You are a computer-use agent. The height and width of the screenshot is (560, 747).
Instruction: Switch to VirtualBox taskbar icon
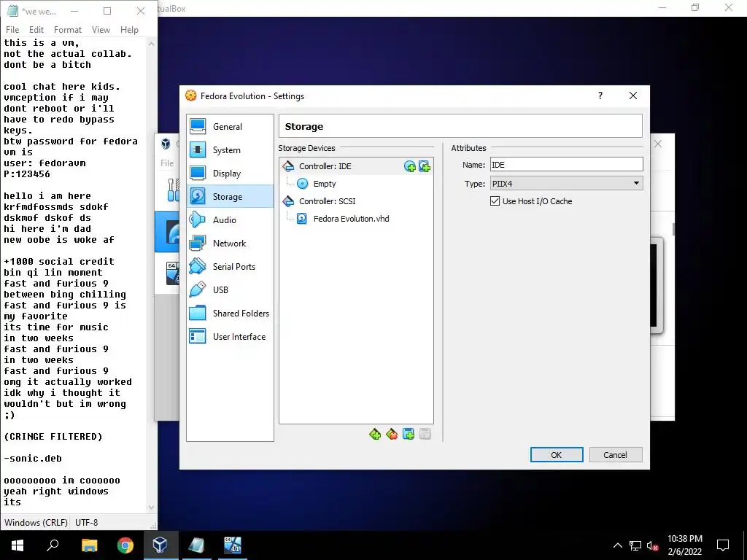160,545
